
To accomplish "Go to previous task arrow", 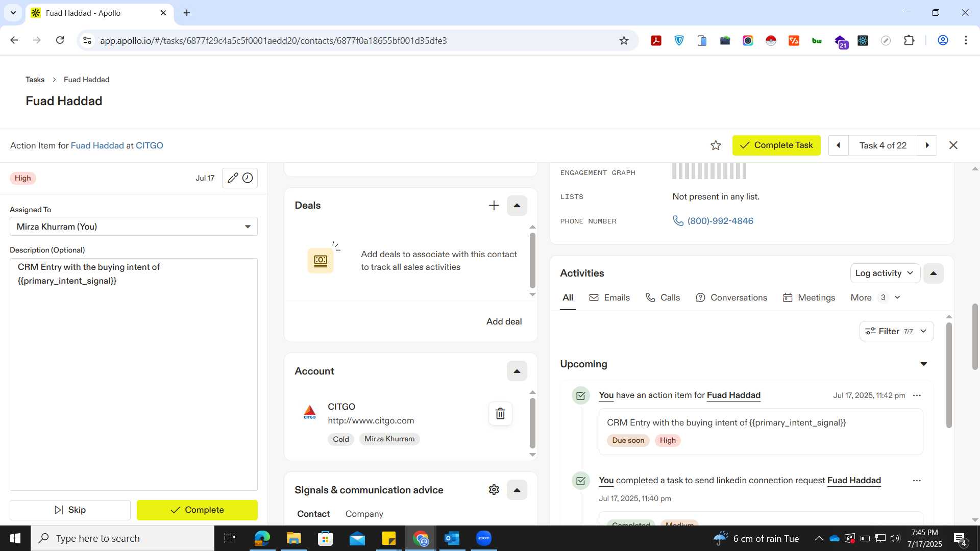I will [x=838, y=145].
